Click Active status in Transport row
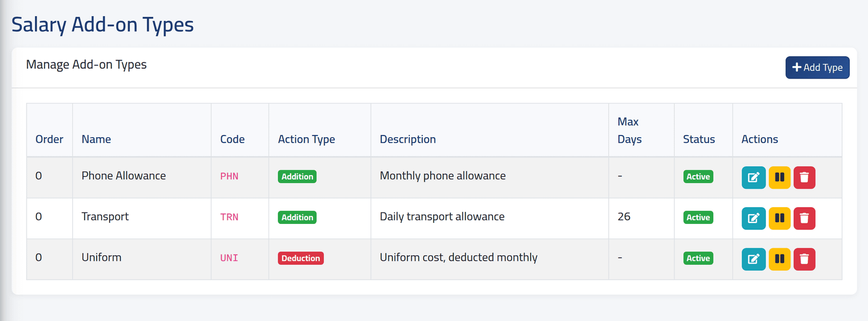Image resolution: width=868 pixels, height=321 pixels. tap(698, 217)
